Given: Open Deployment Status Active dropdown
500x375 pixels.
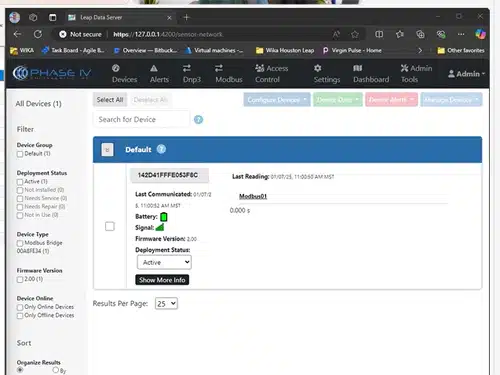Looking at the screenshot, I should tap(164, 262).
